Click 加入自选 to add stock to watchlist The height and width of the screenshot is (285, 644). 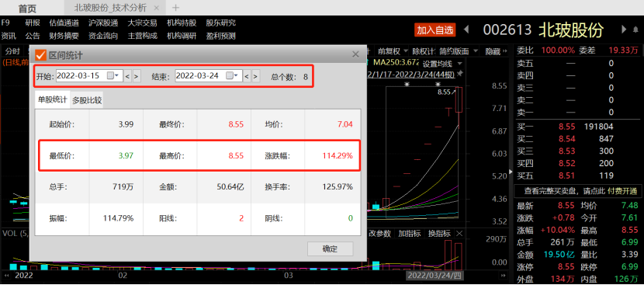[435, 30]
